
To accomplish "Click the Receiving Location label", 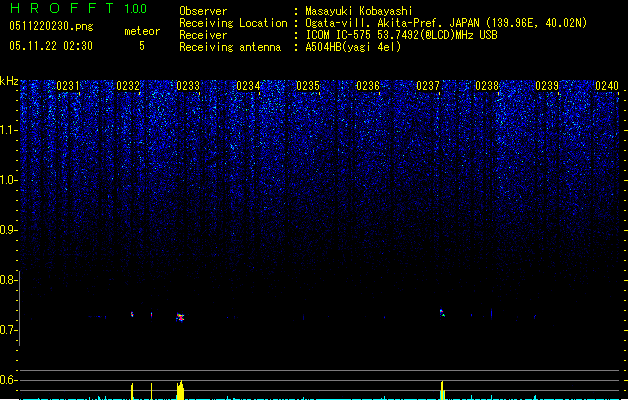I will coord(233,23).
